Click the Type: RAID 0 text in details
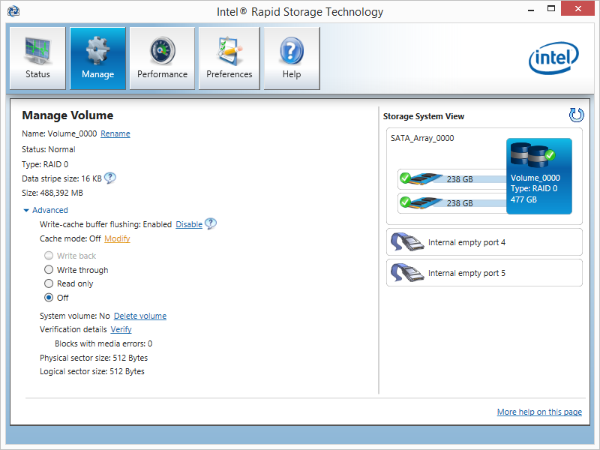600x450 pixels. tap(45, 164)
